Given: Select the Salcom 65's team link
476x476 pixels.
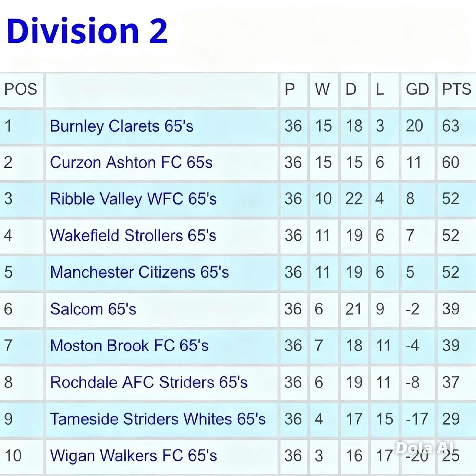Looking at the screenshot, I should 93,309.
